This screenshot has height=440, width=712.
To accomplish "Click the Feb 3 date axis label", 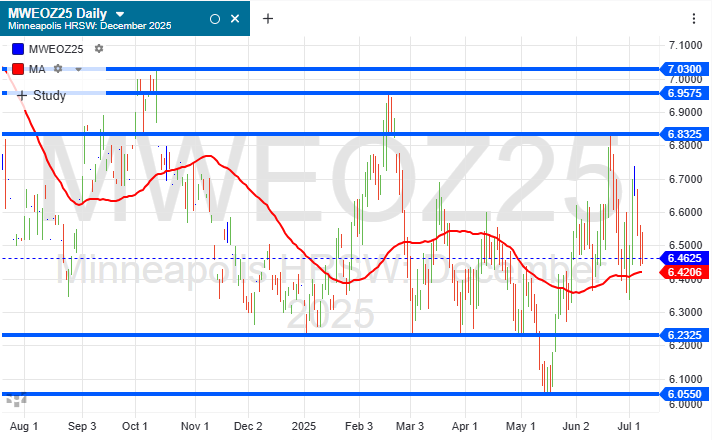I will (x=359, y=426).
